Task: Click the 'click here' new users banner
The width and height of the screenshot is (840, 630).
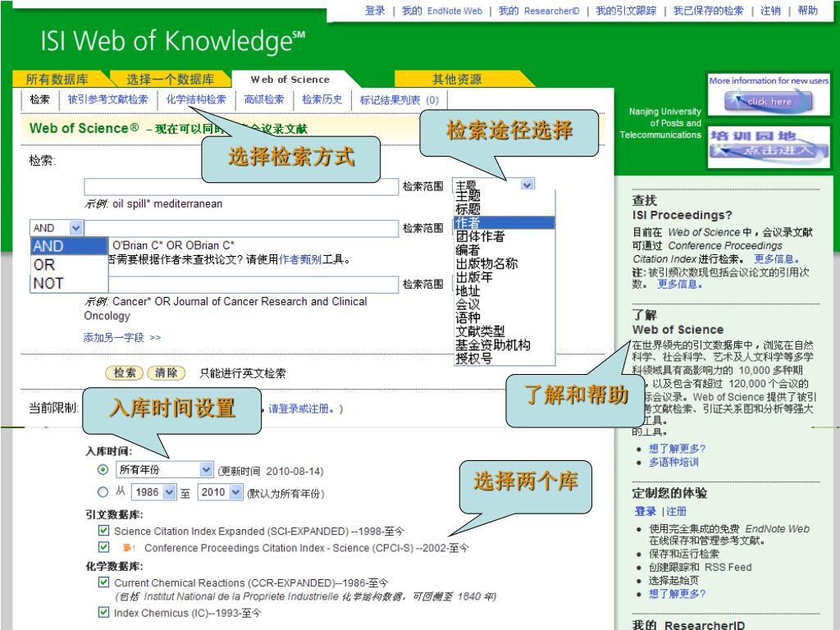Action: (x=769, y=101)
